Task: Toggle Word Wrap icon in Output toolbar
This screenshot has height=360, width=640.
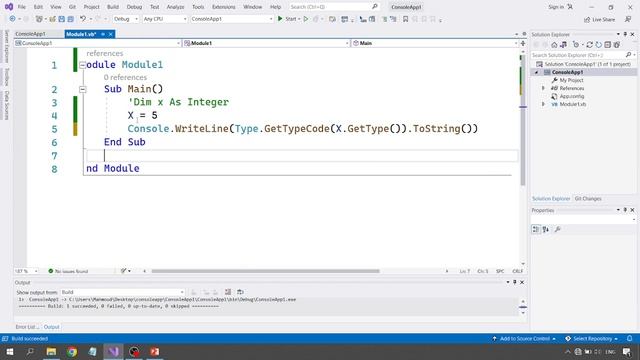Action: [x=240, y=292]
